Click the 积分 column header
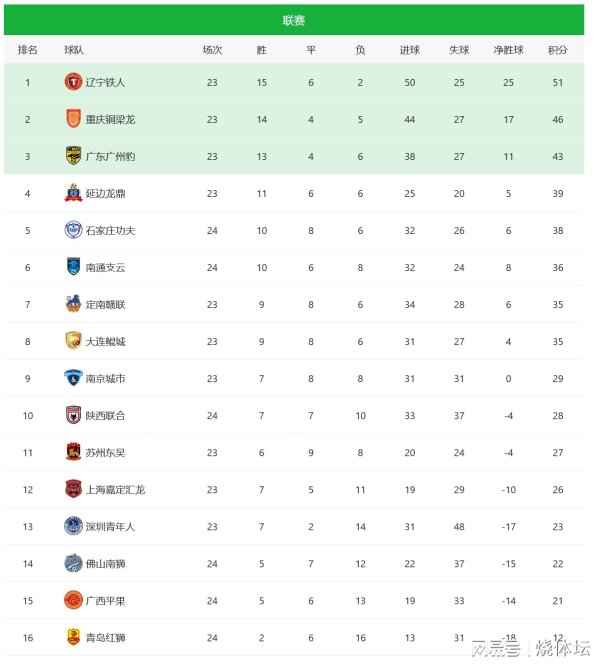The width and height of the screenshot is (600, 665). pyautogui.click(x=558, y=49)
